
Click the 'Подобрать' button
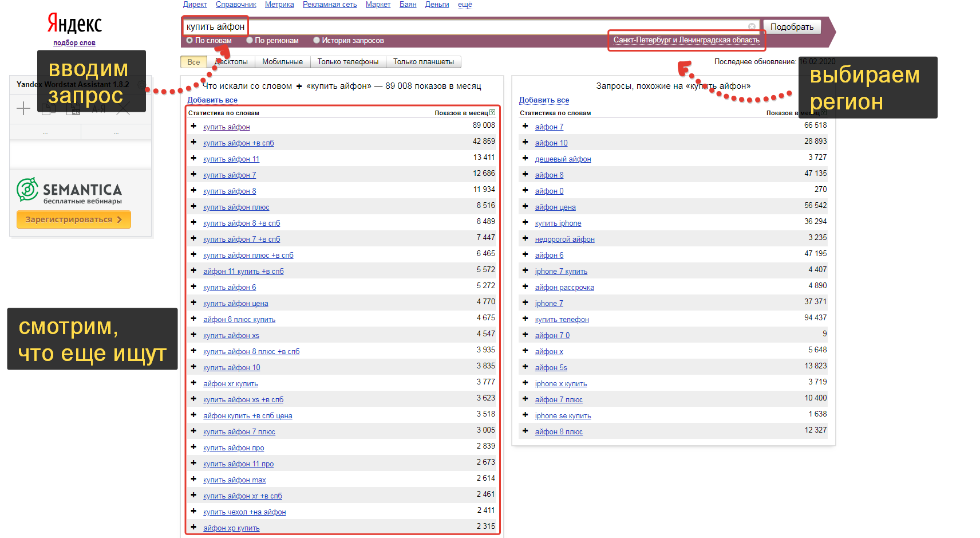click(792, 27)
